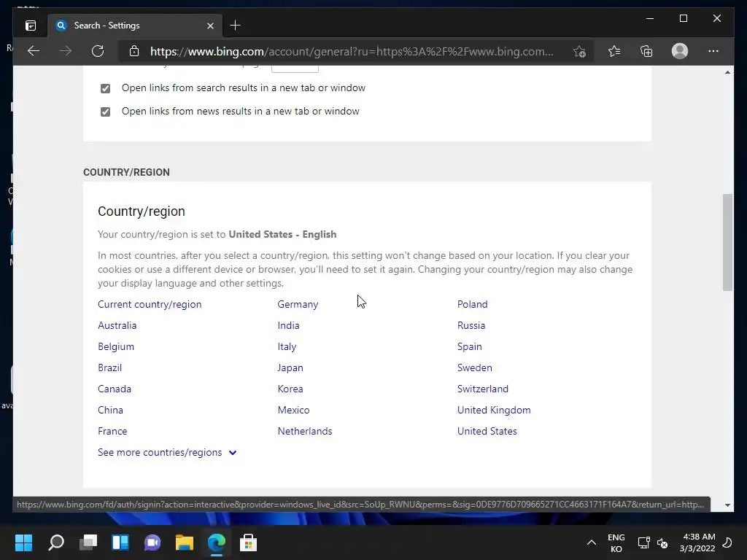Open Chat app on taskbar
This screenshot has width=747, height=560.
point(152,542)
